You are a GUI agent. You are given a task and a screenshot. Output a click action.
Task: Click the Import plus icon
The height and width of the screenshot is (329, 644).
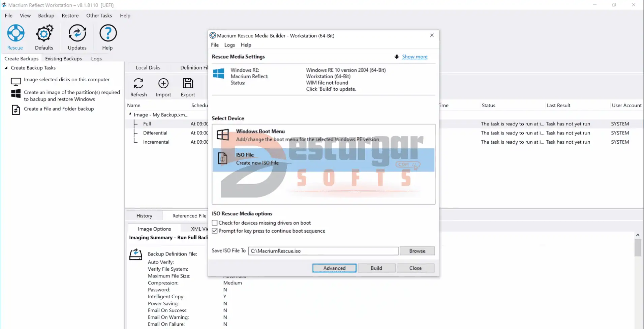[163, 83]
